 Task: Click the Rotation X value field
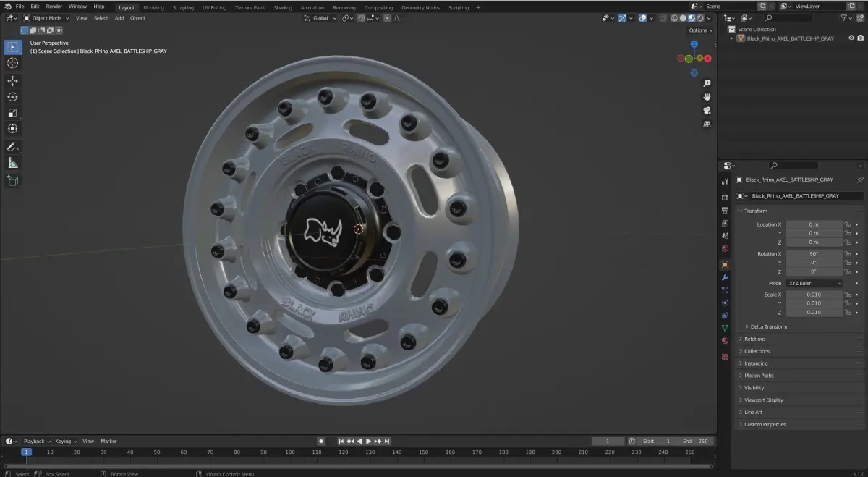(814, 254)
